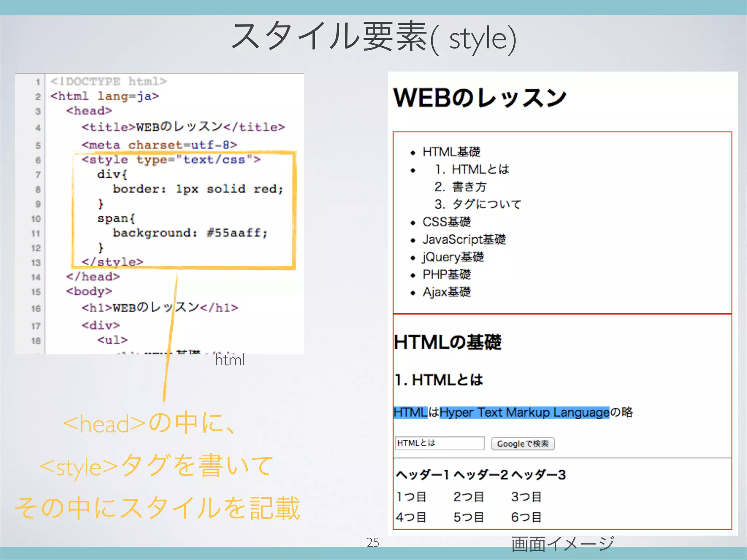Click the 'HTMLとは' search input field

440,443
